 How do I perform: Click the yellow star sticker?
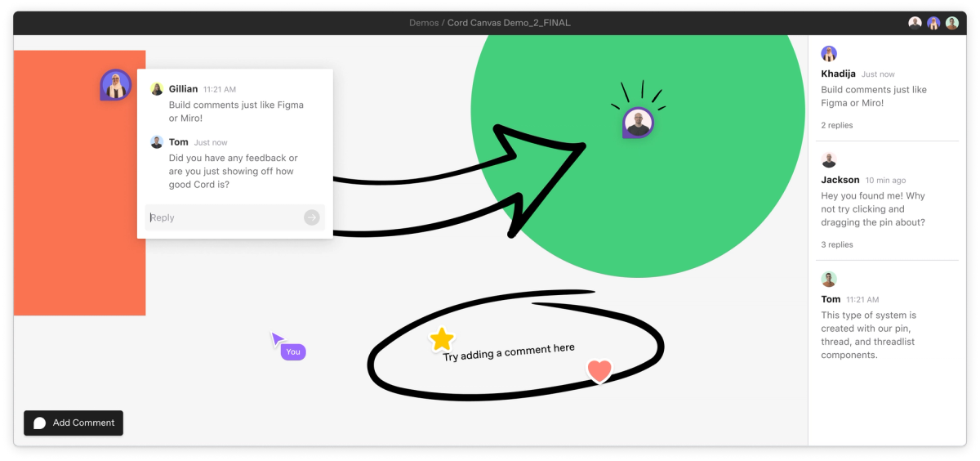442,339
